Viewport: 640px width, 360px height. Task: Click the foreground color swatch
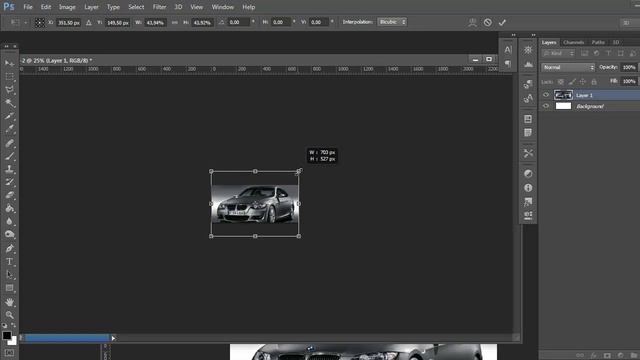7,336
